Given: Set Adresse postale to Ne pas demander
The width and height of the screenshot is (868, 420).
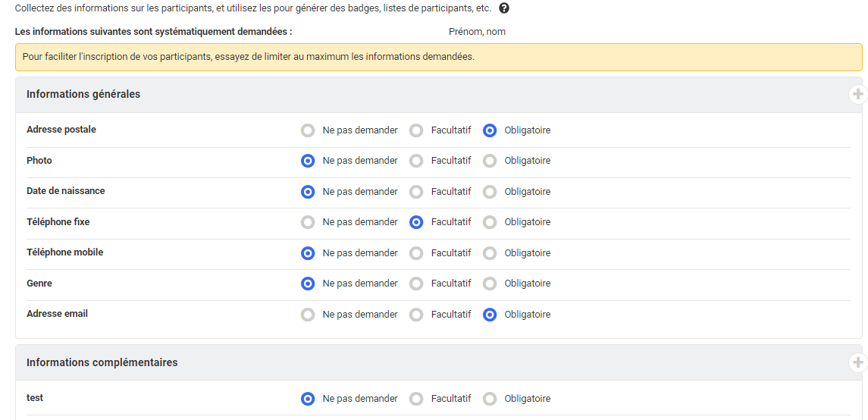Looking at the screenshot, I should point(308,130).
